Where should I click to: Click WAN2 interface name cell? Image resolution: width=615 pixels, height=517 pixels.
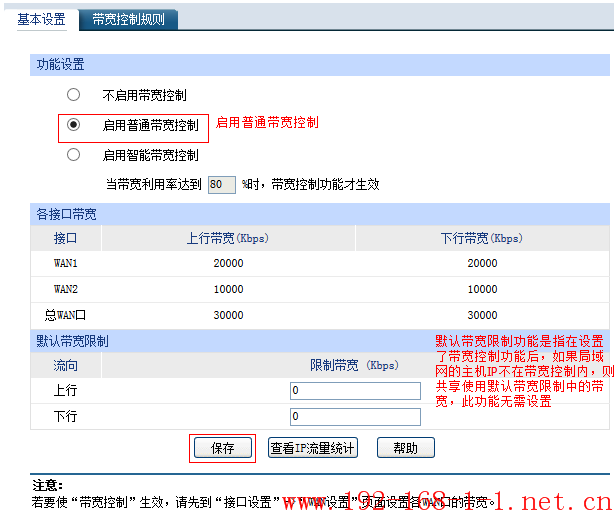(x=66, y=289)
